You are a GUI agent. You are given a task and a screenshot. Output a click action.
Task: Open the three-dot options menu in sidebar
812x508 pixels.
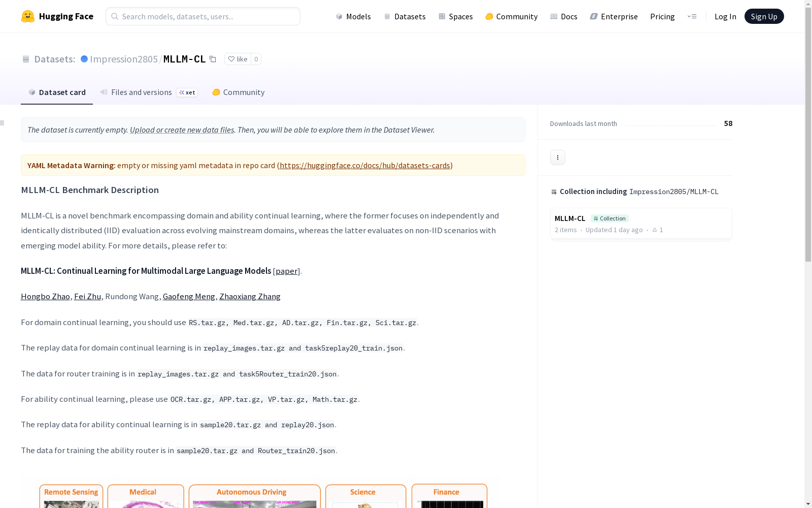pos(558,157)
